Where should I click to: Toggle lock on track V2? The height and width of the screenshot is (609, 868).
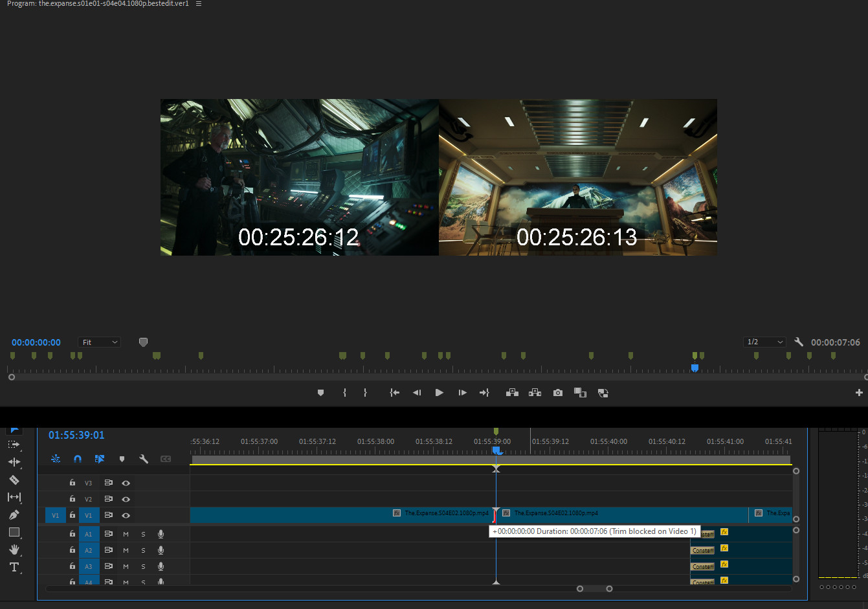72,499
